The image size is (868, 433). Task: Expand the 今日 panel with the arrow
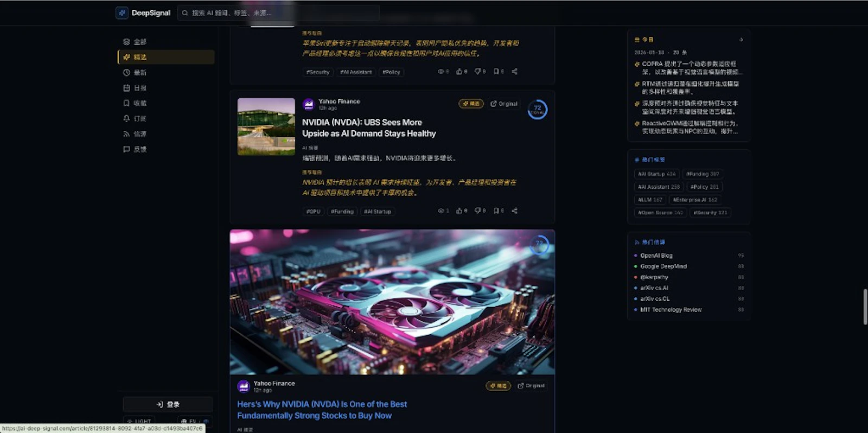tap(741, 40)
